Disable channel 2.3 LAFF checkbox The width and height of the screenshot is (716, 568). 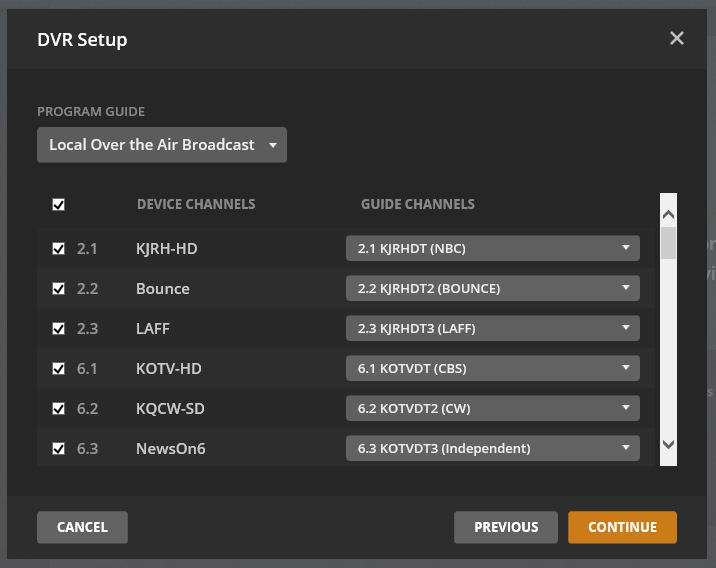59,328
